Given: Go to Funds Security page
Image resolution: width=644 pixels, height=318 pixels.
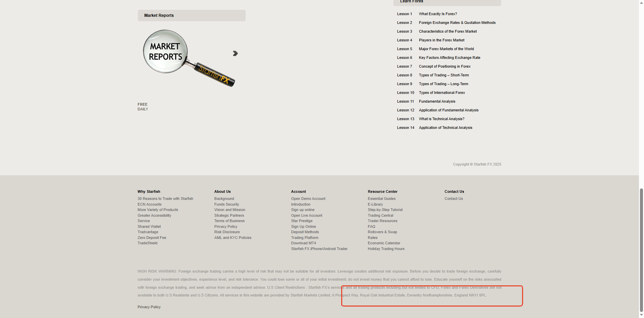Looking at the screenshot, I should (226, 205).
